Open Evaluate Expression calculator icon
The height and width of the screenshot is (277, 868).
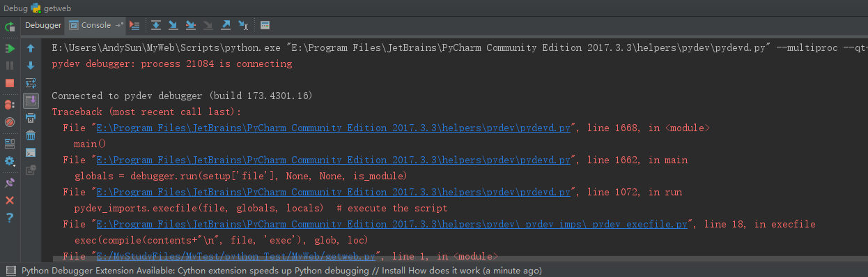(x=265, y=25)
